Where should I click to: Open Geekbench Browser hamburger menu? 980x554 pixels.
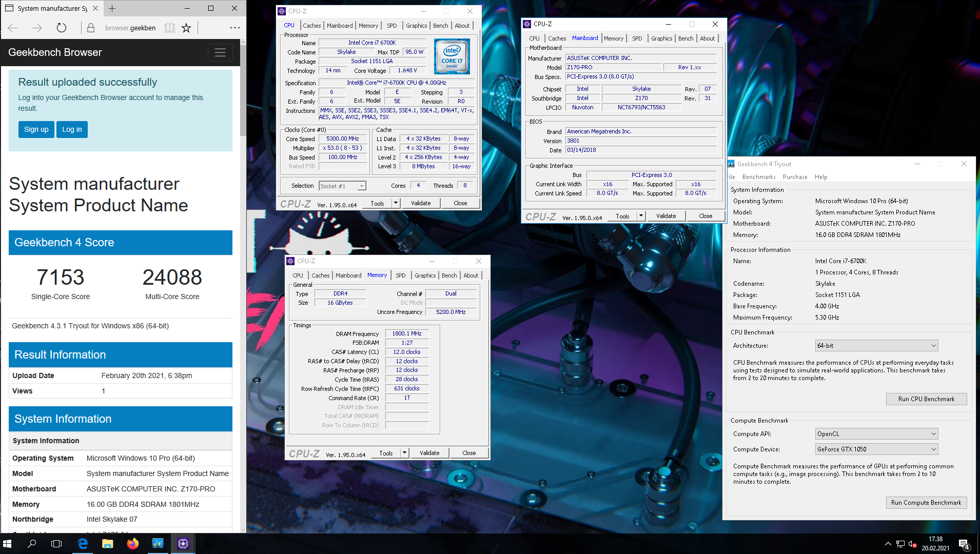tap(220, 52)
